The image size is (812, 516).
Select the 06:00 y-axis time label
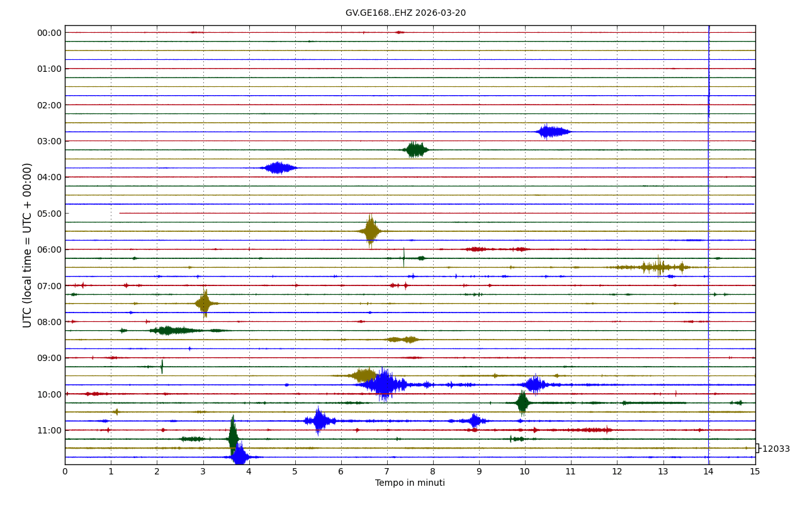coord(50,249)
